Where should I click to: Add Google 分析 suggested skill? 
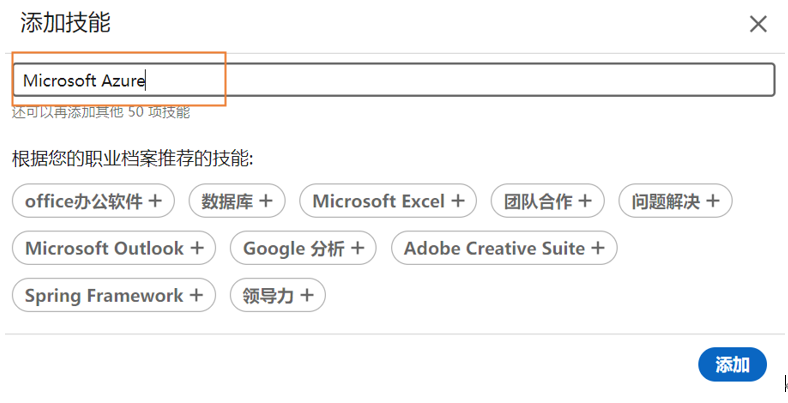click(x=303, y=248)
